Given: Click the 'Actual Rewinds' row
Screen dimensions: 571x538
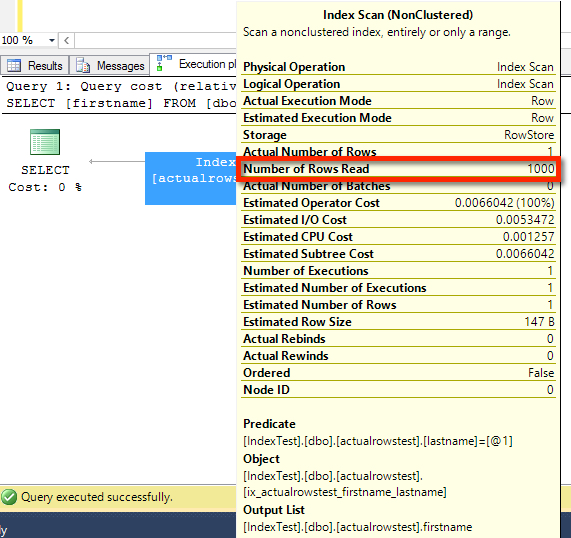Looking at the screenshot, I should tap(398, 356).
